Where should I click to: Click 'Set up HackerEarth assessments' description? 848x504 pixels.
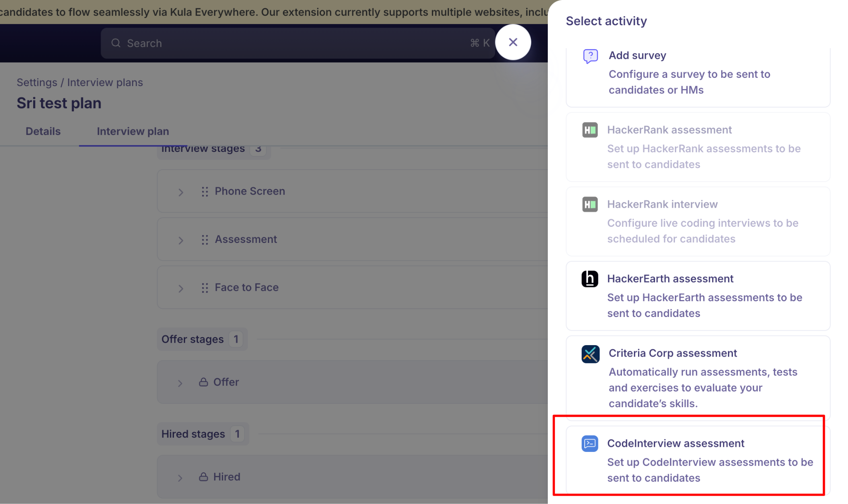click(x=705, y=305)
